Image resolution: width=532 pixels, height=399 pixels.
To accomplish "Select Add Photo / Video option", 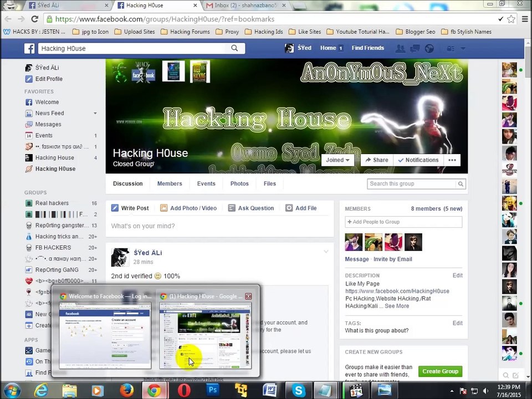I will click(188, 208).
